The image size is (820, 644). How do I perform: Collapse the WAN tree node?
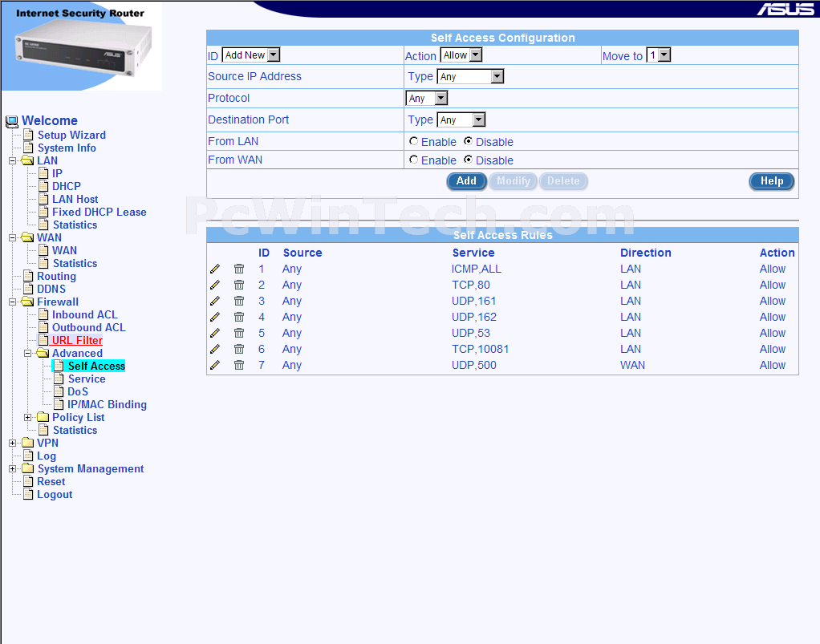click(13, 238)
